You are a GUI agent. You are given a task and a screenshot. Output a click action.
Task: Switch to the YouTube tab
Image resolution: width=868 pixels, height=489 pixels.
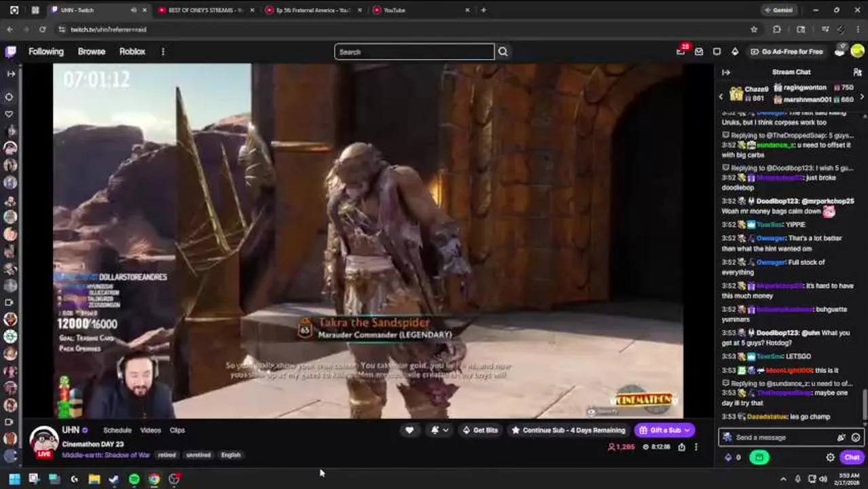(420, 10)
